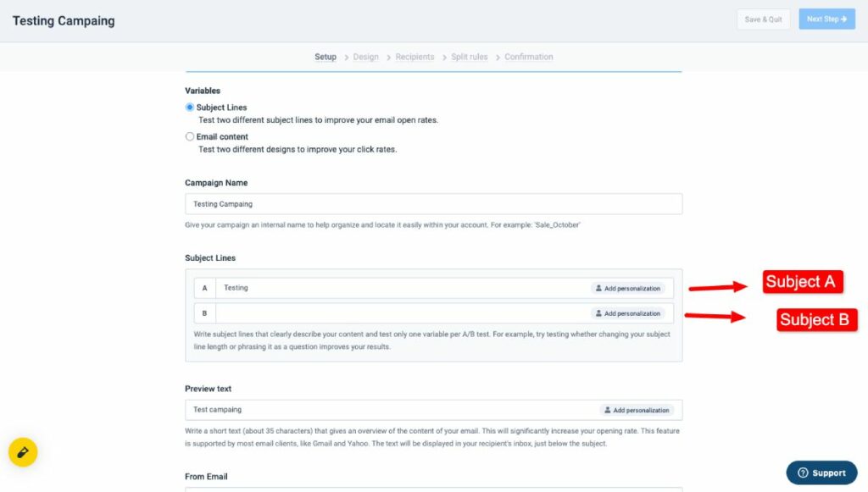Image resolution: width=868 pixels, height=492 pixels.
Task: Open the Support help widget
Action: [x=821, y=473]
